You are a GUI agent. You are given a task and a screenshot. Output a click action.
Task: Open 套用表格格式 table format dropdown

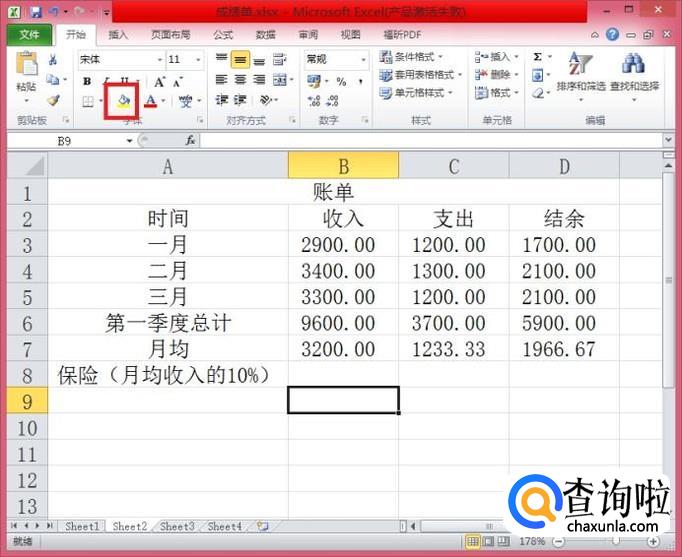tap(420, 75)
